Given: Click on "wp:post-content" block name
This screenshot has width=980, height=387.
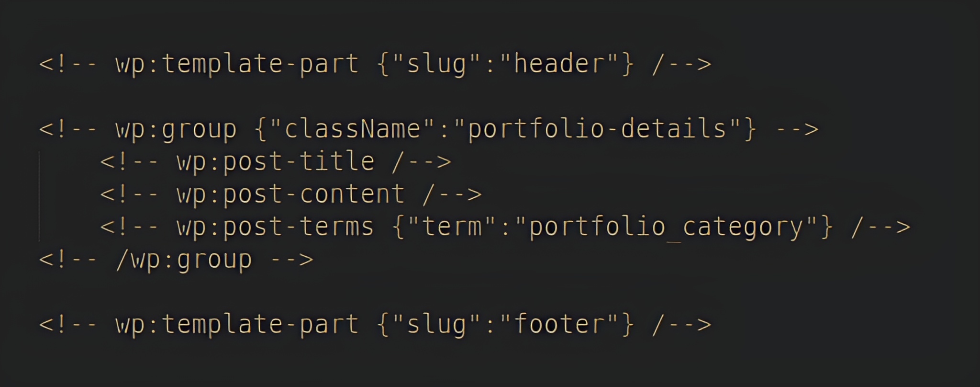Looking at the screenshot, I should (290, 194).
